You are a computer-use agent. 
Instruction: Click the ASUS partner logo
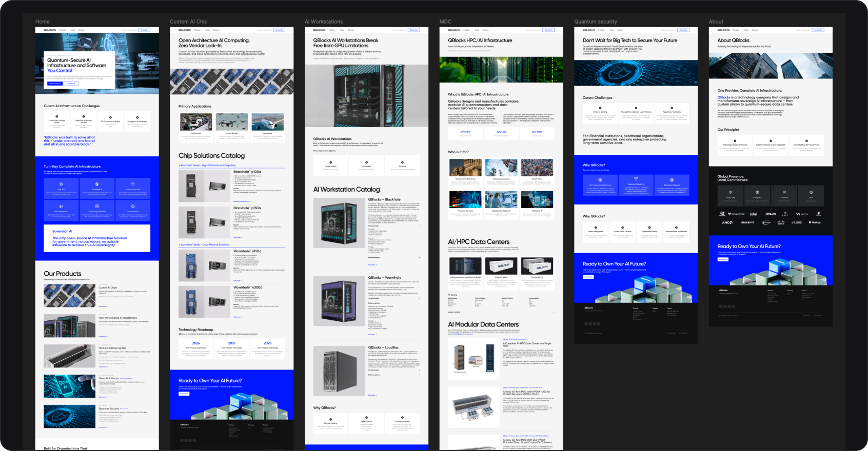tap(771, 214)
